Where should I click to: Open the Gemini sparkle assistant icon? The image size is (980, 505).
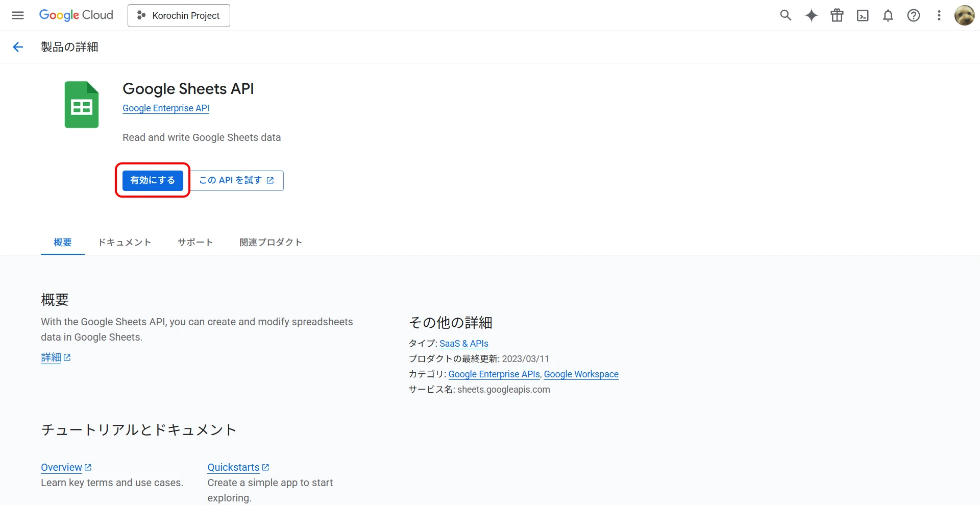(811, 15)
